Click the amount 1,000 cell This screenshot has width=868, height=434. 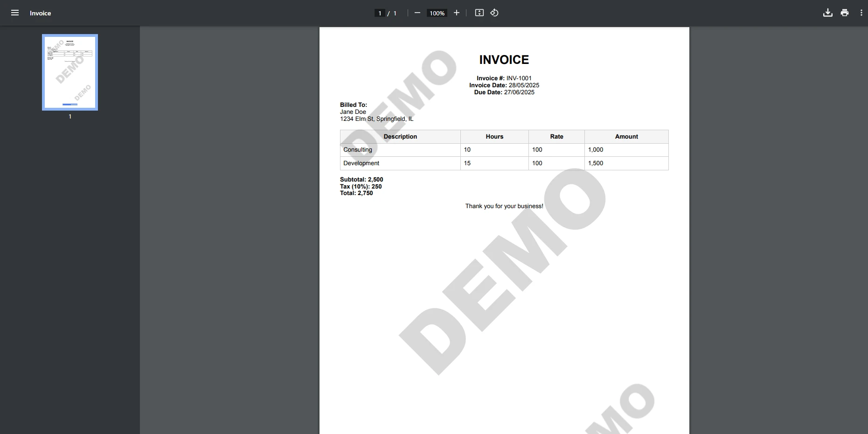tap(626, 150)
